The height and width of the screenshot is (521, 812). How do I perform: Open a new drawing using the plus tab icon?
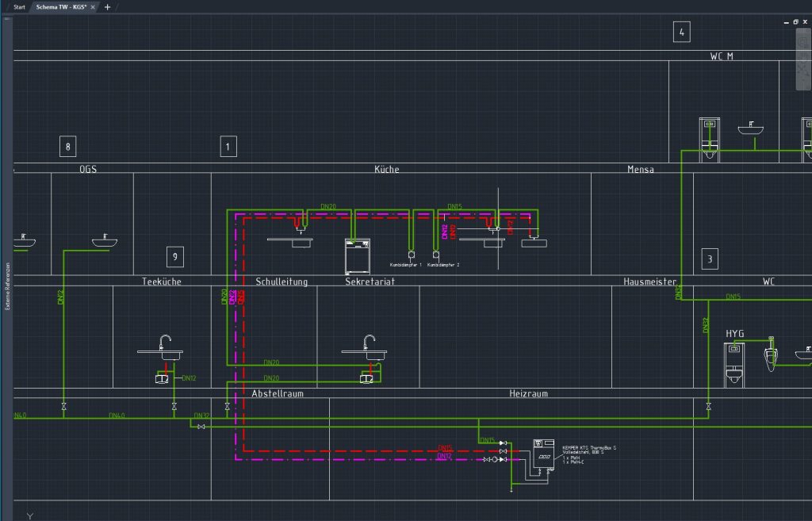tap(105, 6)
